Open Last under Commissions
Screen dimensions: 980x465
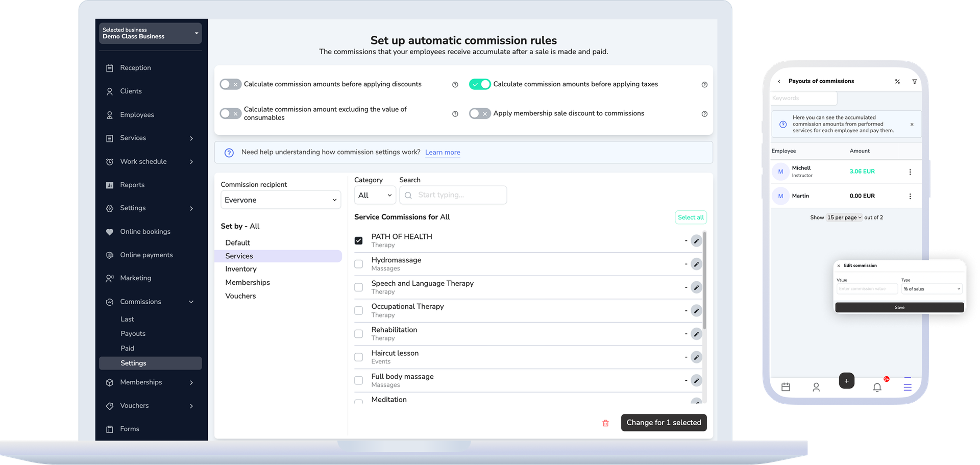click(x=127, y=320)
